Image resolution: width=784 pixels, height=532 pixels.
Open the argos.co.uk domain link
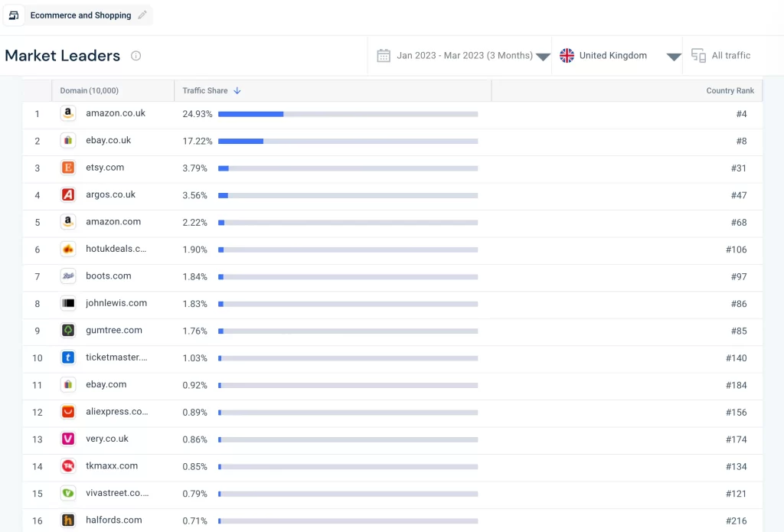point(110,194)
